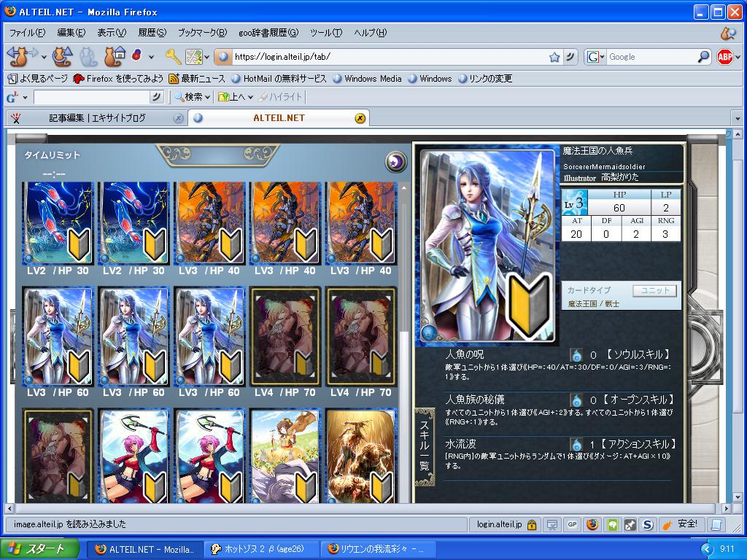
Task: Open the よく見るページ bookmark
Action: click(38, 79)
